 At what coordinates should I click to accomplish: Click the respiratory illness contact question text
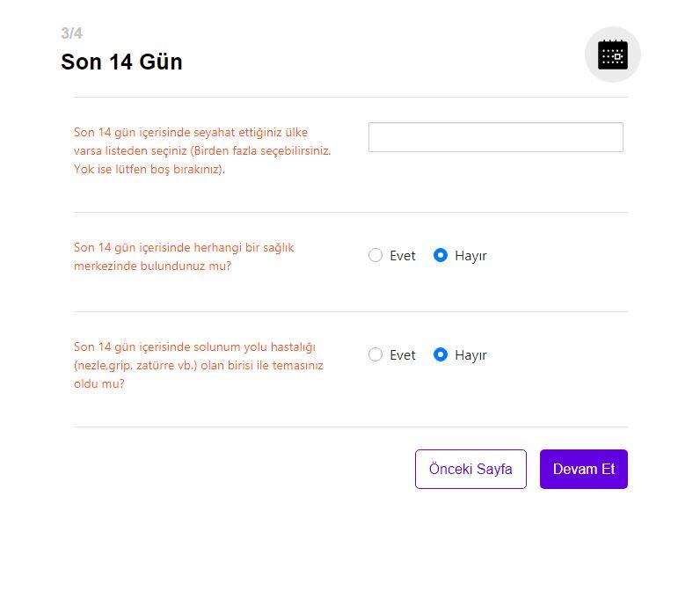(199, 365)
